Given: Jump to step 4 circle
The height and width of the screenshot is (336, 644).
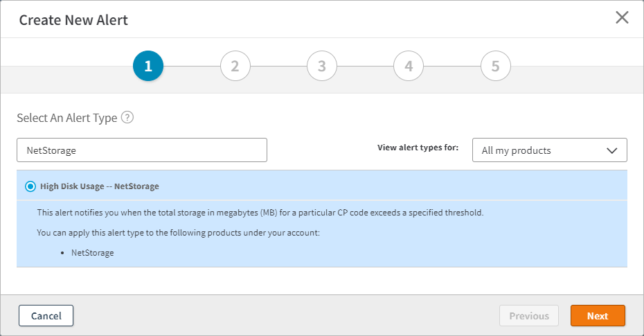Looking at the screenshot, I should coord(409,67).
